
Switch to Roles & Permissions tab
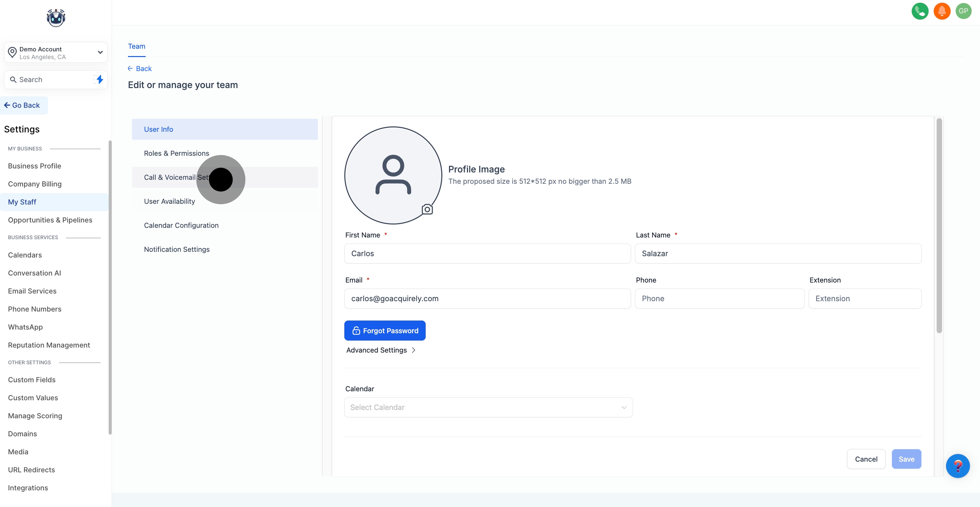tap(177, 153)
